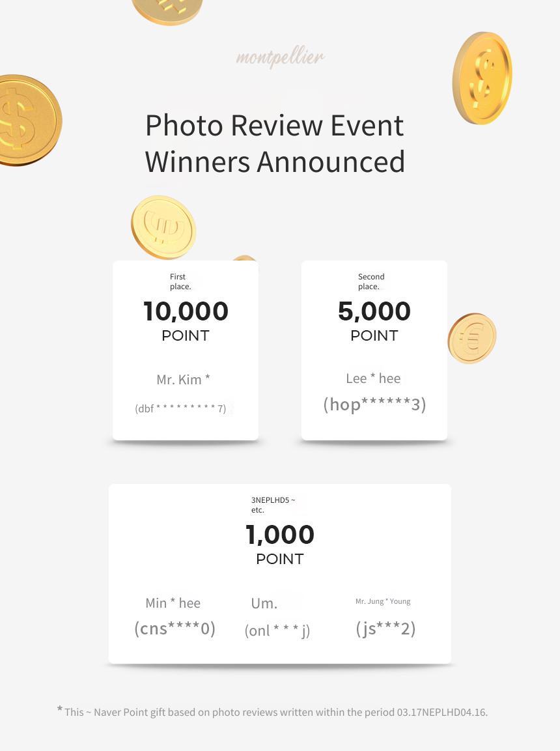This screenshot has width=560, height=751.
Task: Click the euro coin beside Second place card
Action: pos(472,338)
